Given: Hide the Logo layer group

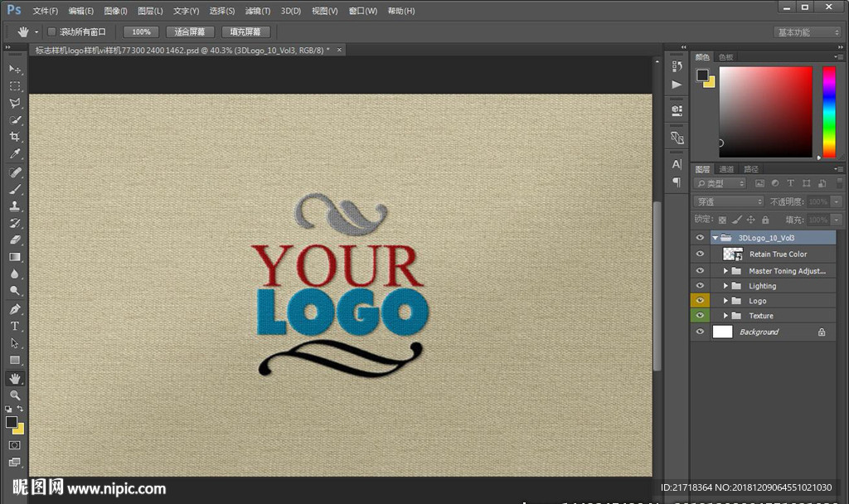Looking at the screenshot, I should click(700, 301).
